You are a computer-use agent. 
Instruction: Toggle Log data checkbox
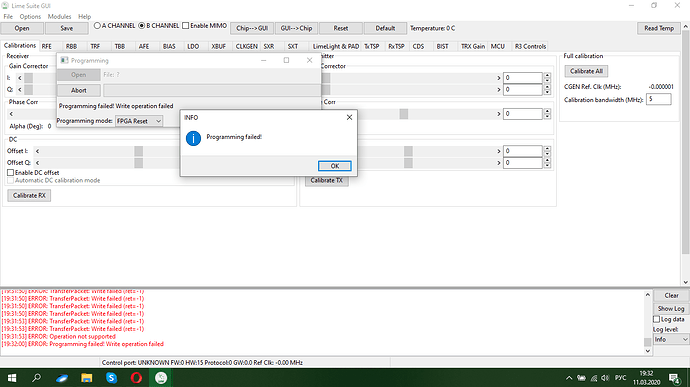[x=657, y=319]
